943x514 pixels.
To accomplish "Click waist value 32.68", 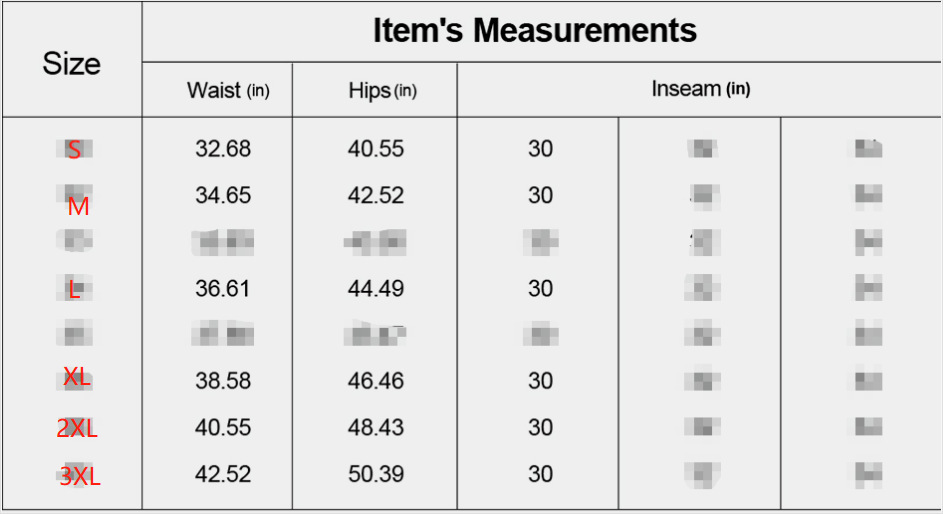I will [x=223, y=149].
